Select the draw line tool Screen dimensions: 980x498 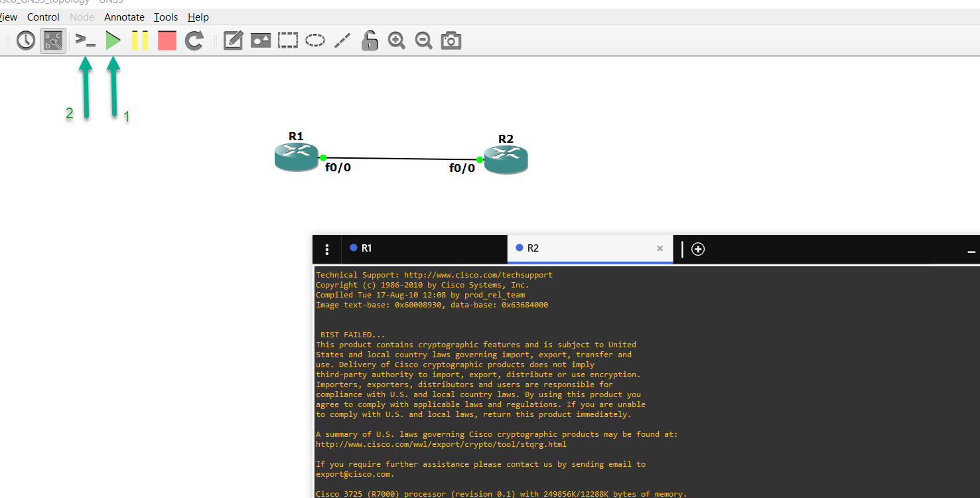click(342, 41)
